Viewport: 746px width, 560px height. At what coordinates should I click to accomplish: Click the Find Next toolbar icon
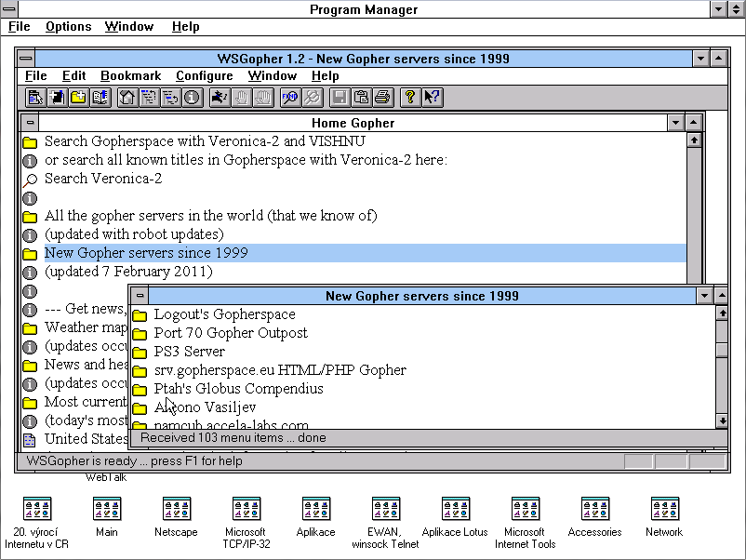coord(312,98)
